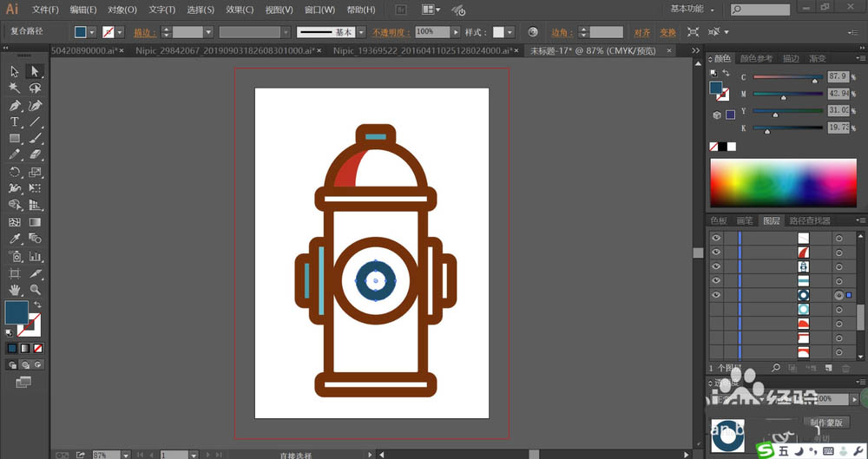Select the Shape Builder tool
This screenshot has height=459, width=868.
[x=15, y=206]
